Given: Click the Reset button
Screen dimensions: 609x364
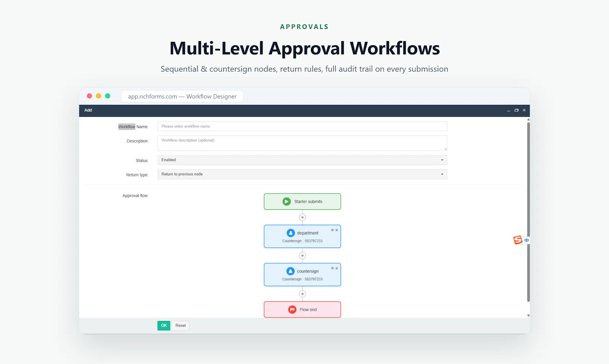Looking at the screenshot, I should coord(180,326).
